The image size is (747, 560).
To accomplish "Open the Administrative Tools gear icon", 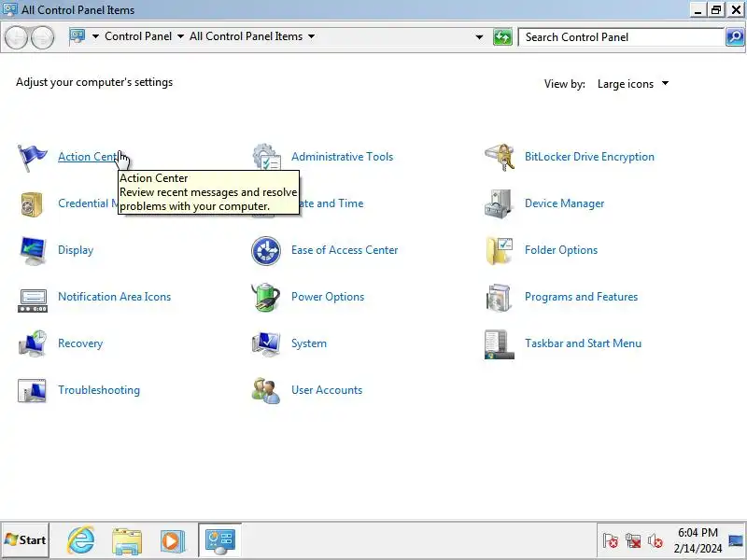I will 266,157.
